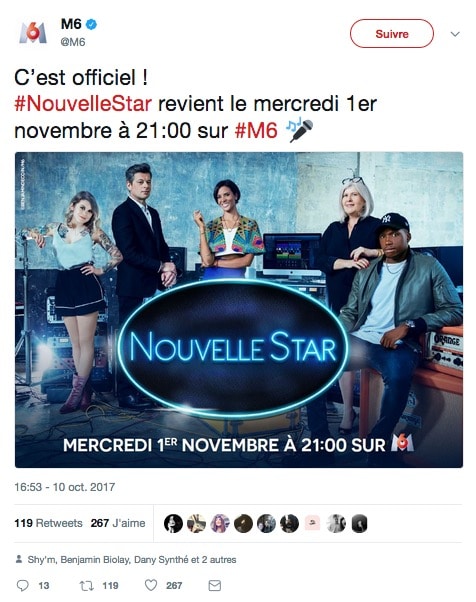The height and width of the screenshot is (602, 476).
Task: View the list of 119 Retweets
Action: pyautogui.click(x=48, y=523)
